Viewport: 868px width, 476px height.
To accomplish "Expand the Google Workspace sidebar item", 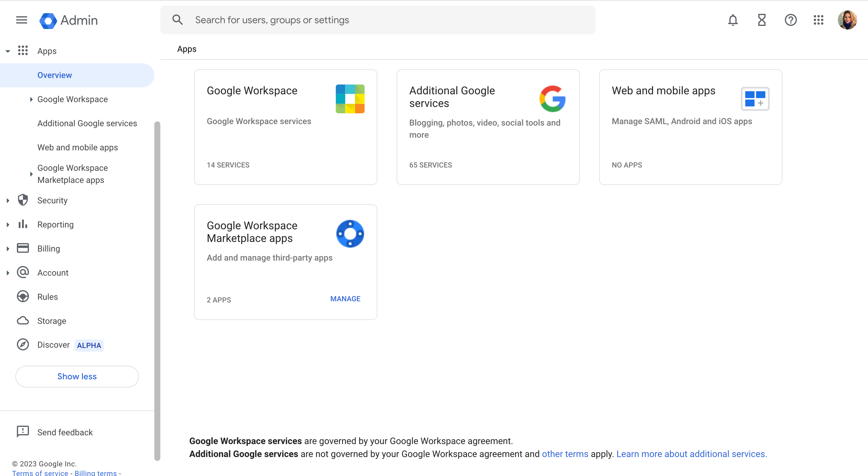I will point(31,99).
